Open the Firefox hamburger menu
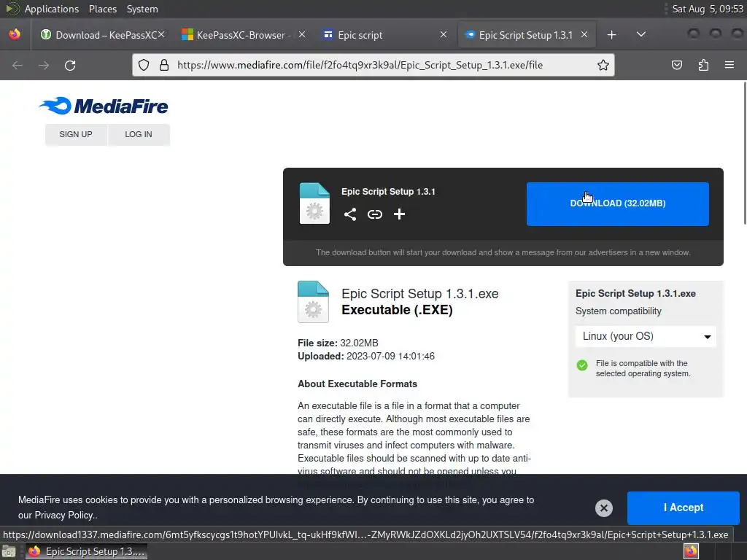 [x=729, y=65]
